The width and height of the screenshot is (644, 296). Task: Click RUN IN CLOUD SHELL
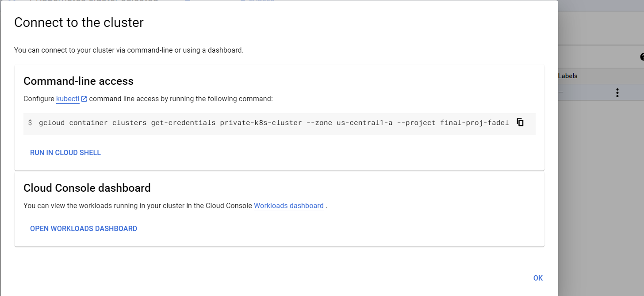coord(65,152)
